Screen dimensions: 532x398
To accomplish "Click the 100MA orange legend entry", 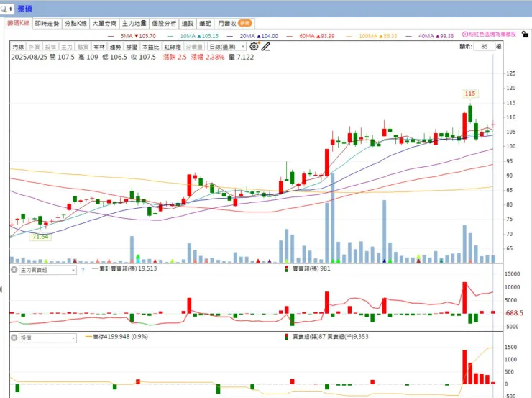I will 372,36.
